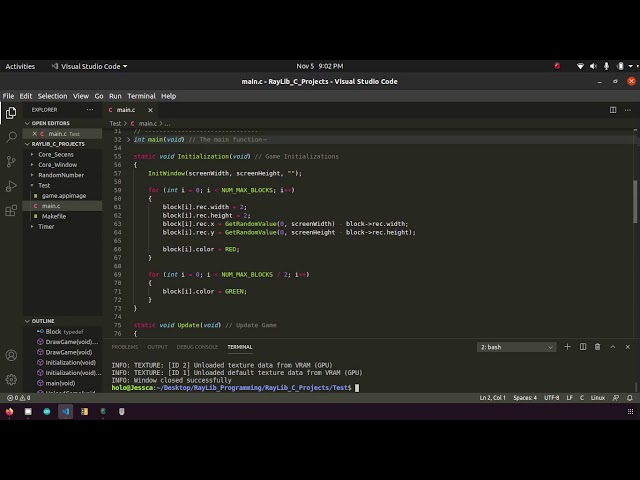
Task: Open editor more actions ellipsis
Action: (628, 110)
